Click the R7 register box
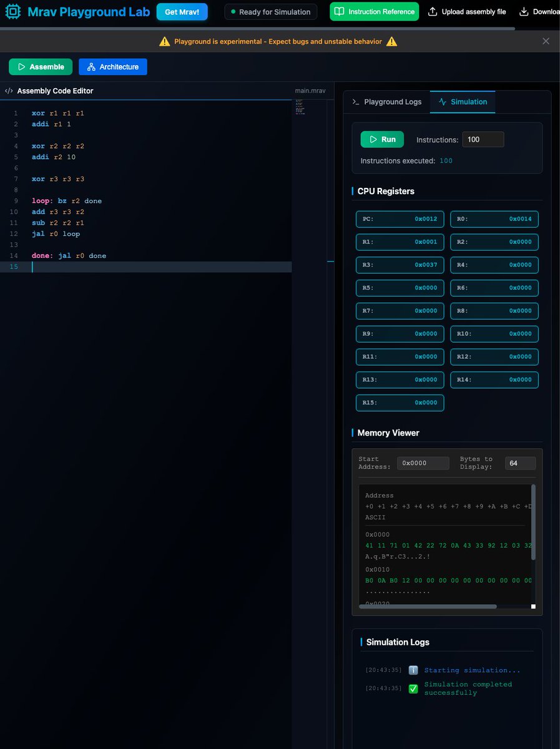Image resolution: width=560 pixels, height=749 pixels. pos(400,311)
